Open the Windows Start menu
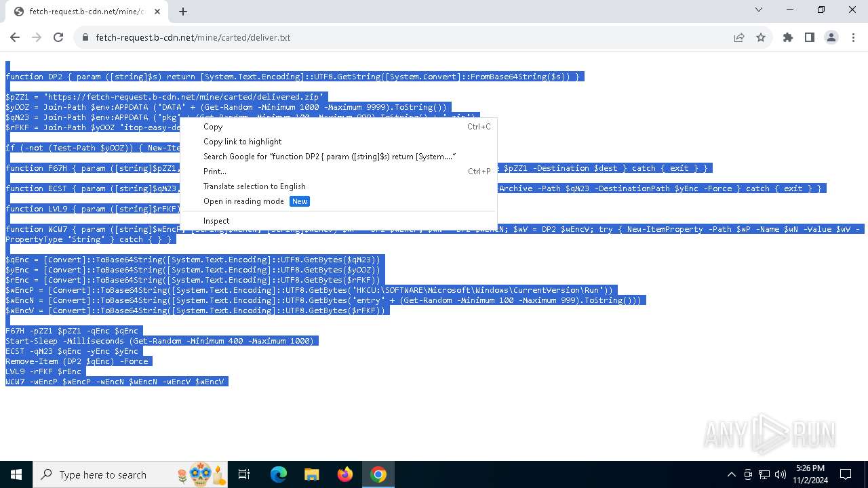Image resolution: width=868 pixels, height=488 pixels. (16, 474)
